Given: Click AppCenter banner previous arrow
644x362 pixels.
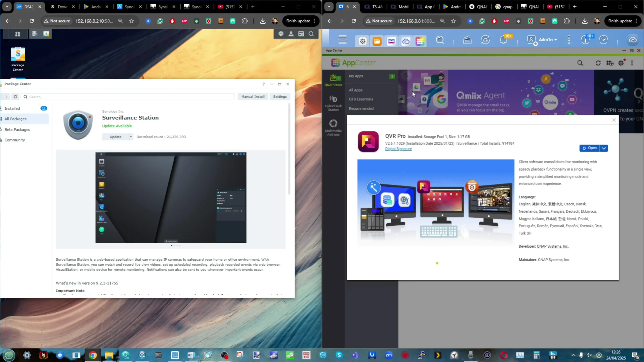Looking at the screenshot, I should (x=403, y=101).
